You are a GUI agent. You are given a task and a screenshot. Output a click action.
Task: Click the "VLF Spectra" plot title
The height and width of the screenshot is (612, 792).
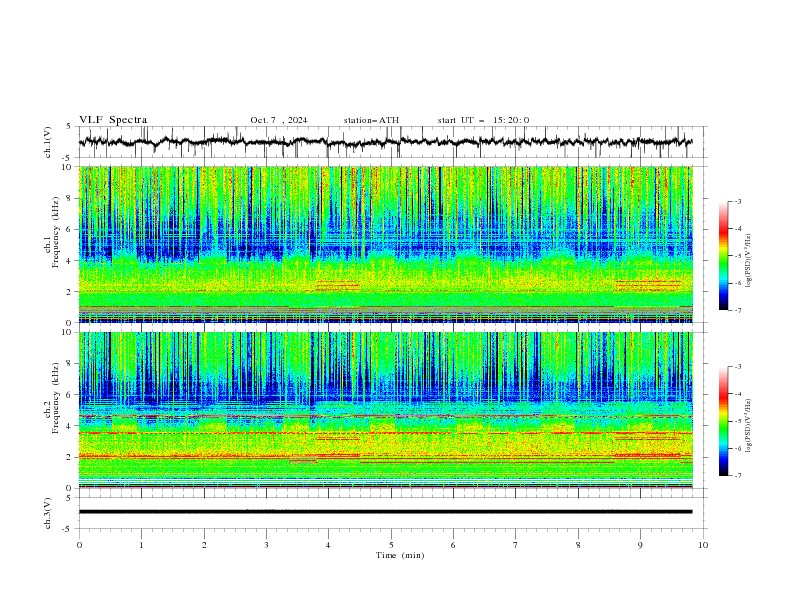[x=113, y=120]
